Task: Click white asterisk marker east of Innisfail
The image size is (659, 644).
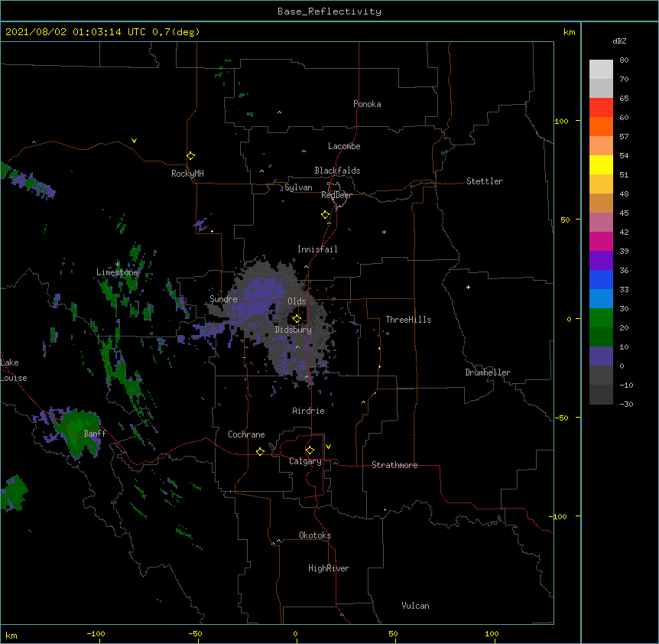Action: [x=384, y=232]
